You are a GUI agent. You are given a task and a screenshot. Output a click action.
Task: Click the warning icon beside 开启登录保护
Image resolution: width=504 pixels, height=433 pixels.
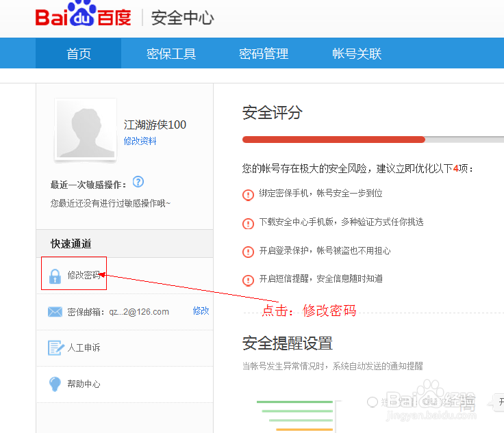248,252
